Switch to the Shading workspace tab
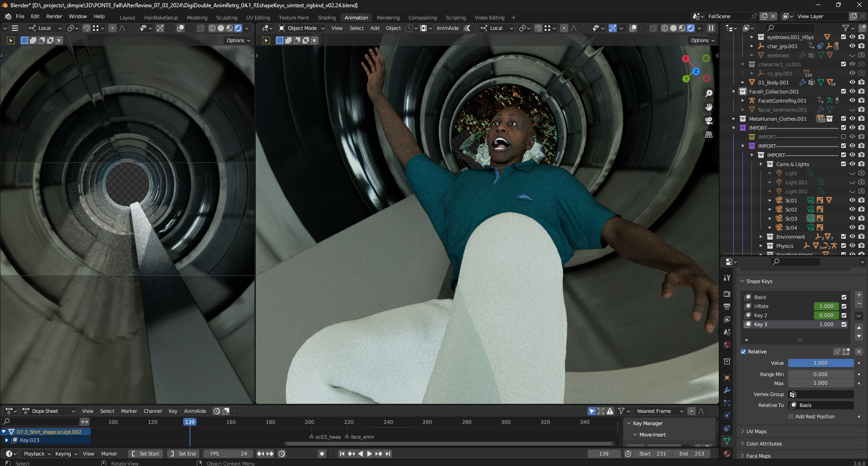868x466 pixels. tap(327, 18)
